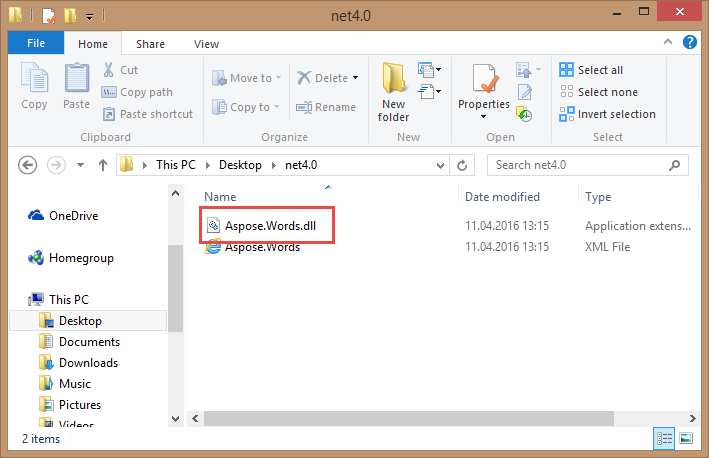The height and width of the screenshot is (458, 709).
Task: Click the Search net4.0 field
Action: click(x=587, y=165)
